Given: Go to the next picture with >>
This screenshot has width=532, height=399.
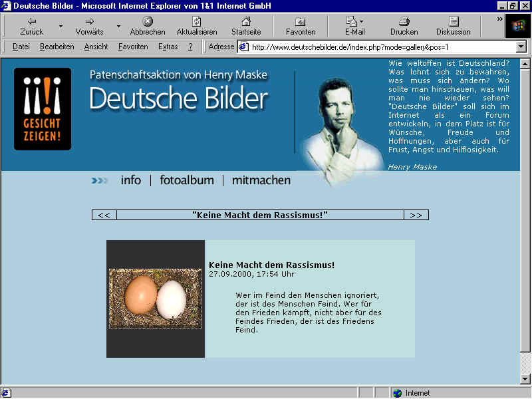Looking at the screenshot, I should pos(416,215).
